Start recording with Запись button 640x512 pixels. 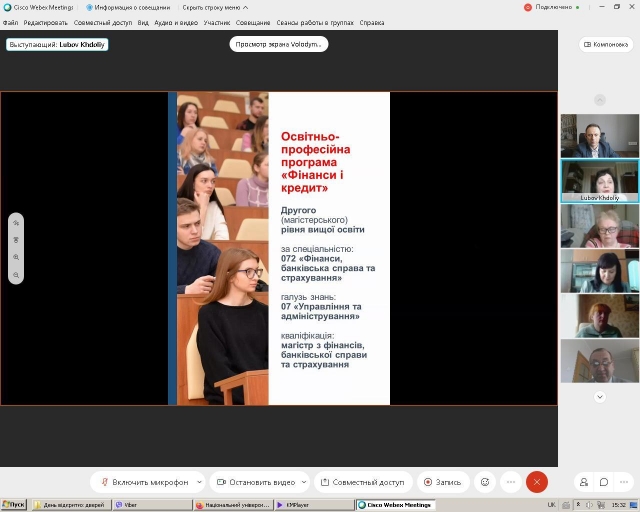point(441,482)
